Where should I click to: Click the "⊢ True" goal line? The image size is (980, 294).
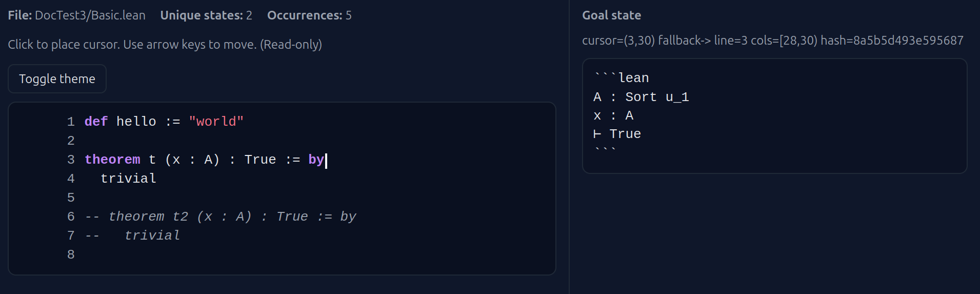617,134
